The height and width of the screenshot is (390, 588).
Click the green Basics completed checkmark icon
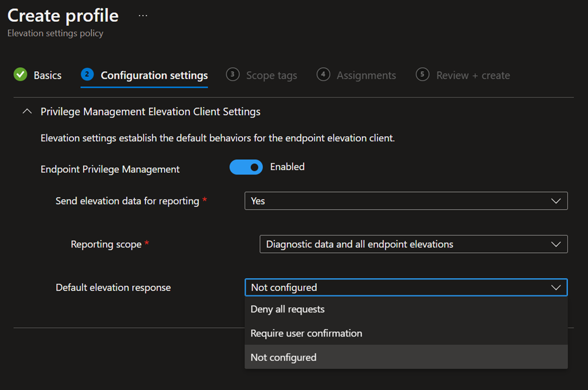coord(20,75)
